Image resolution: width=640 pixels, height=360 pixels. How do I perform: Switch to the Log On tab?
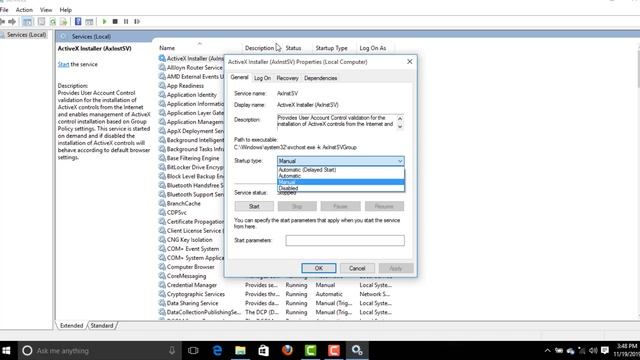pyautogui.click(x=262, y=78)
